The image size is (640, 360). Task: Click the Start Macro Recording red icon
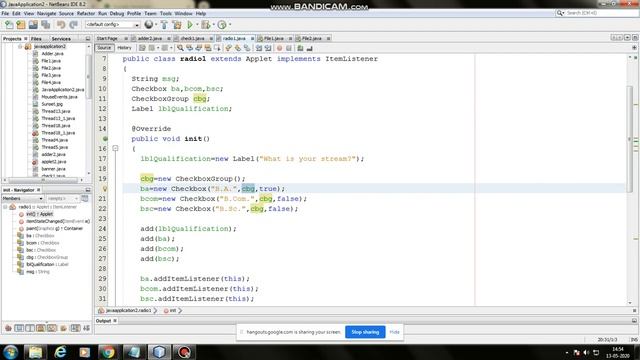tap(280, 48)
